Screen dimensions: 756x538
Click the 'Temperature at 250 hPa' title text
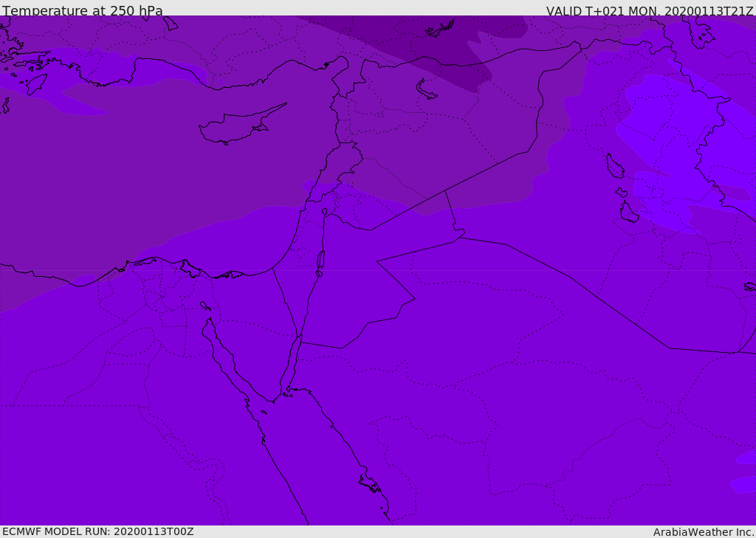point(83,10)
